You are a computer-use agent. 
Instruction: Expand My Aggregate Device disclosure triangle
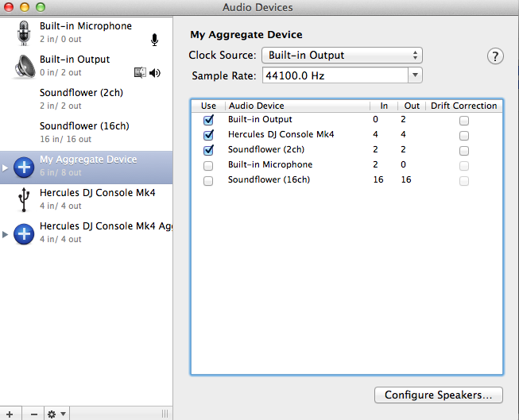coord(6,168)
